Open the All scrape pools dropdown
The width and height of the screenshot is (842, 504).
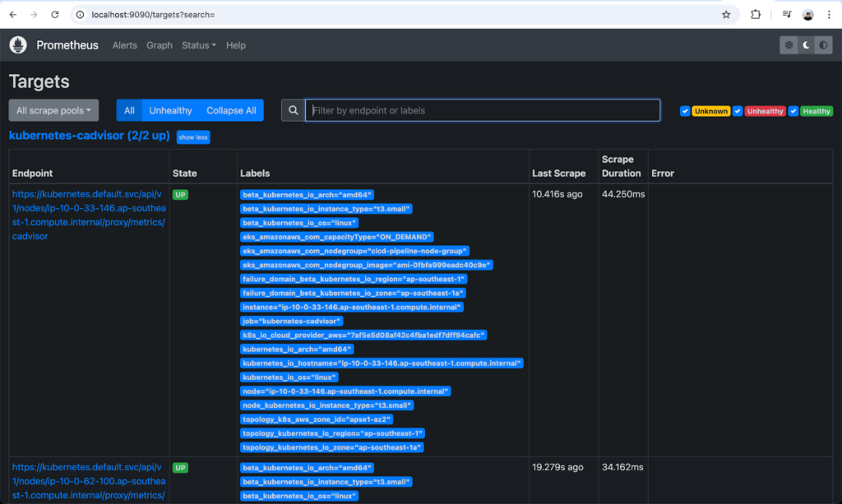pos(53,110)
